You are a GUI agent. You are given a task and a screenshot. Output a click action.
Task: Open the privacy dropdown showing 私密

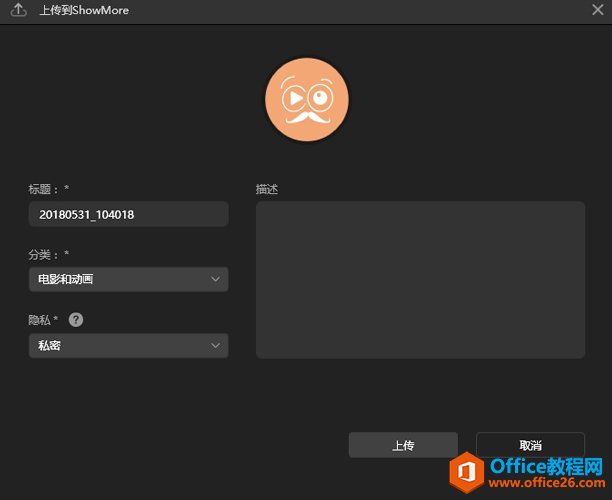[129, 345]
